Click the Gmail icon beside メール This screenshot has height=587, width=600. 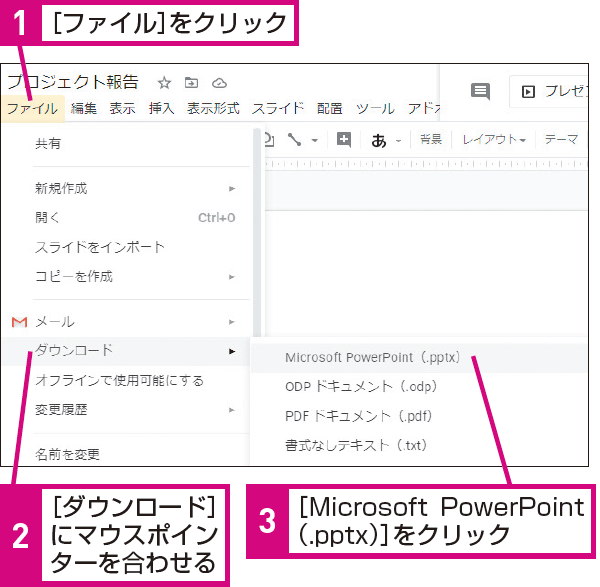click(x=19, y=322)
